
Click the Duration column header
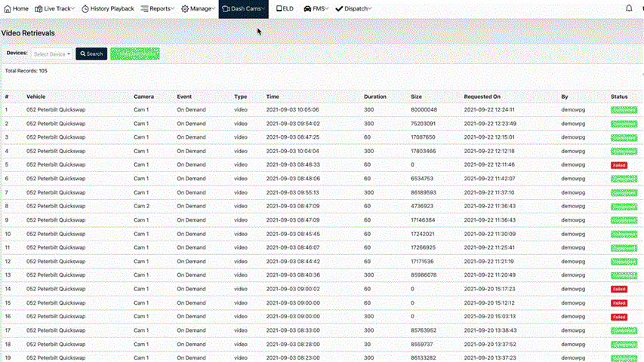pos(375,97)
